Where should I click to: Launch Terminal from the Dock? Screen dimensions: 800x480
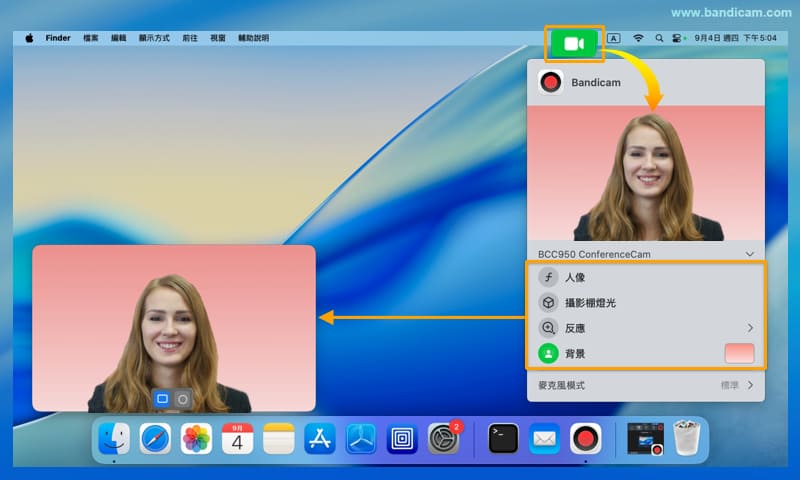(503, 438)
